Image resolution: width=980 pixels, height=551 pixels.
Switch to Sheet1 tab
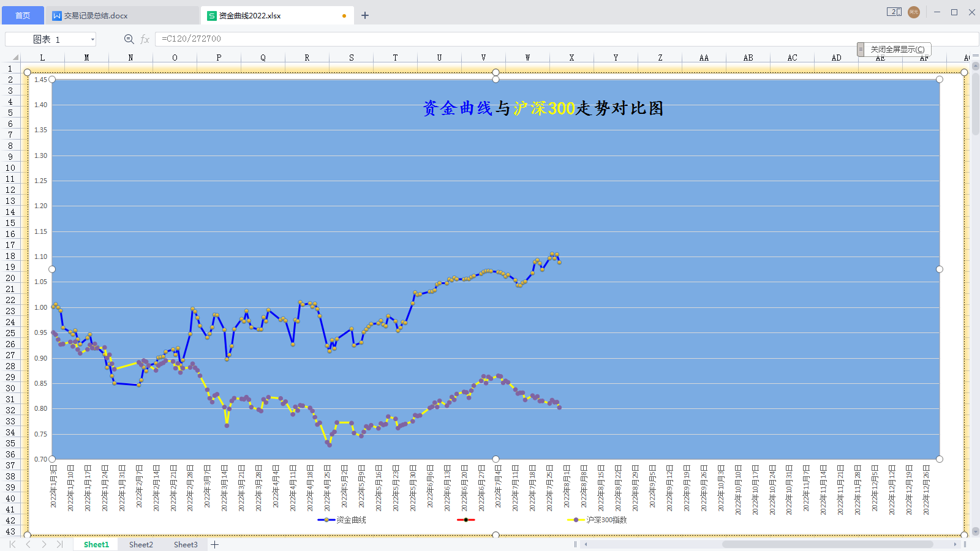pyautogui.click(x=96, y=544)
